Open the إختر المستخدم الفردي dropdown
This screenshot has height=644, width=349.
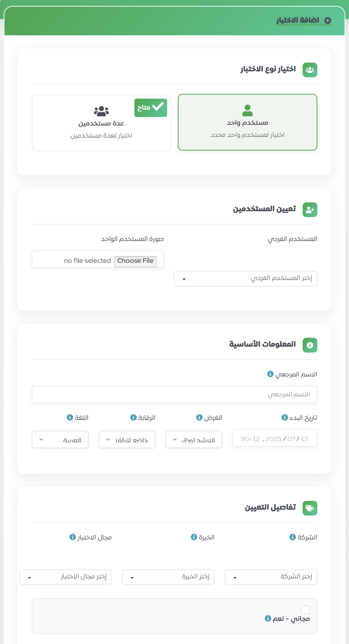click(246, 279)
